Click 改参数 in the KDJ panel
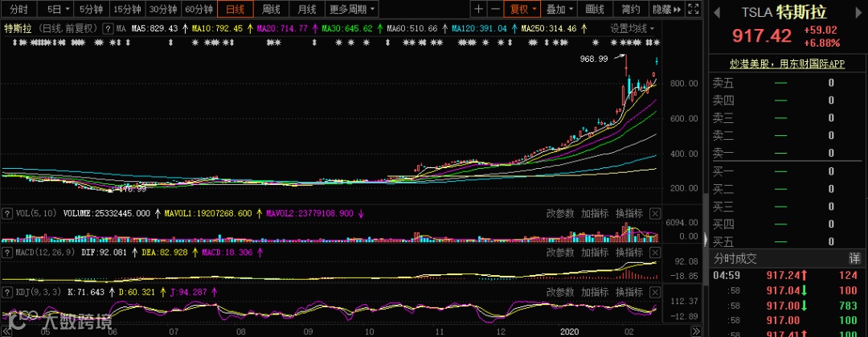This screenshot has width=868, height=337. [x=560, y=291]
